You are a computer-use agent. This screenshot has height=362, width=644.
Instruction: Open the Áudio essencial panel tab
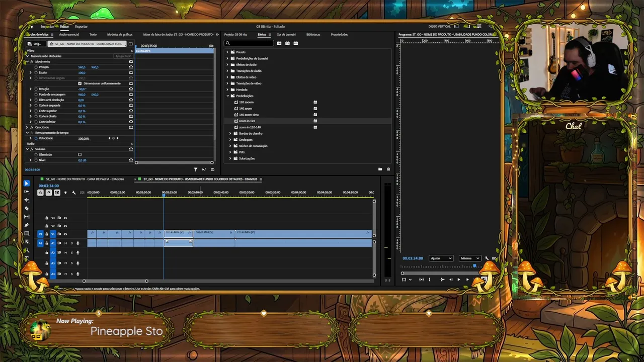pos(69,35)
